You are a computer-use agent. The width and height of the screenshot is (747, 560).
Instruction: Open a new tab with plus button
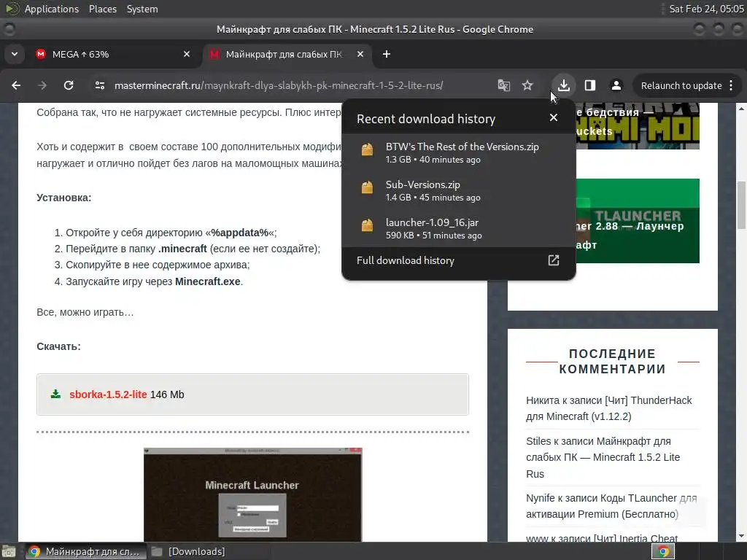click(387, 54)
